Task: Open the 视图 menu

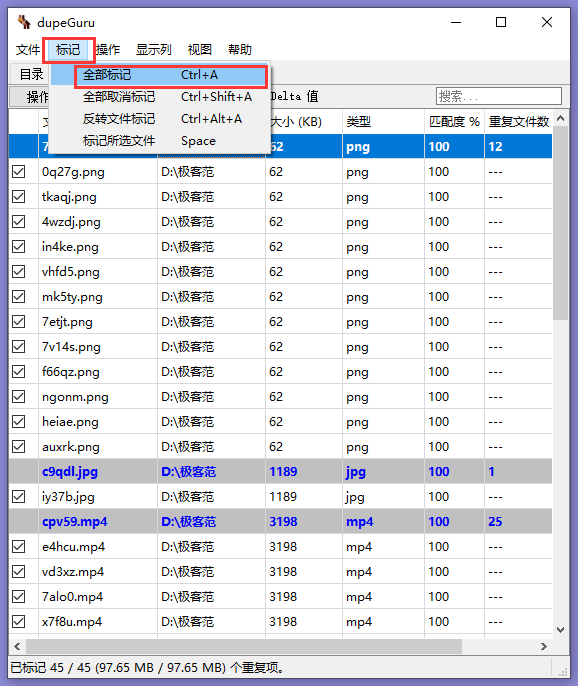Action: tap(200, 49)
